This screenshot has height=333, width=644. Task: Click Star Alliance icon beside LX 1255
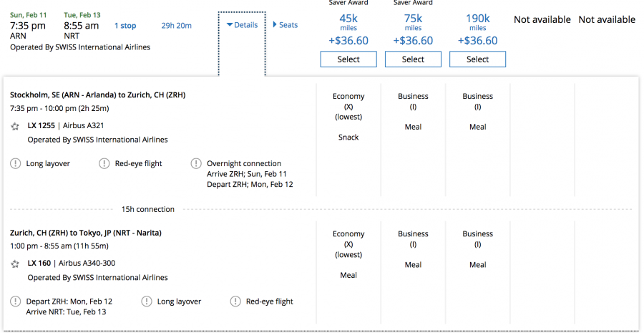15,126
